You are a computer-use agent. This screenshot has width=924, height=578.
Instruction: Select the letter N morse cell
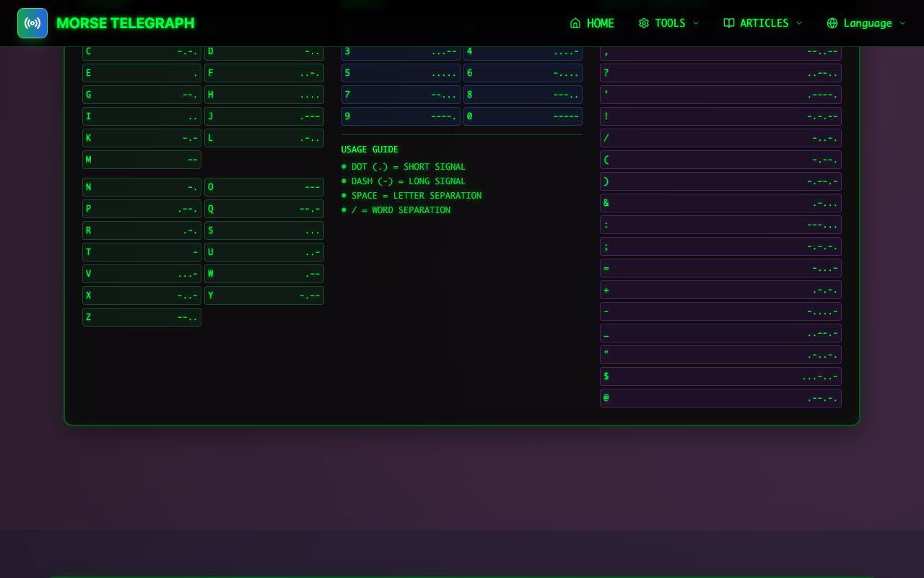click(141, 187)
